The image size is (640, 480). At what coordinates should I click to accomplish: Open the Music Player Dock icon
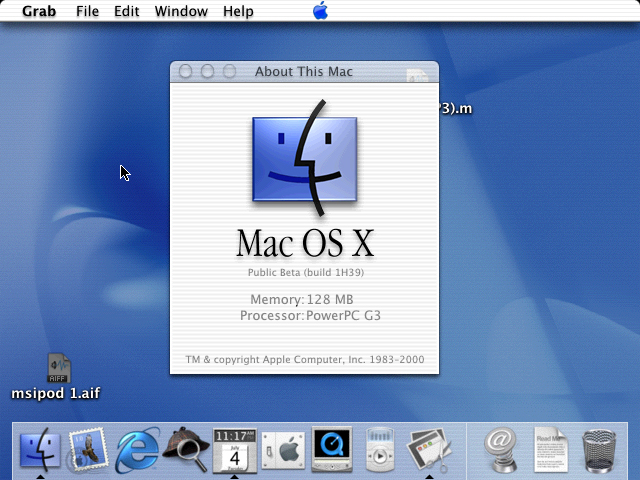(380, 449)
